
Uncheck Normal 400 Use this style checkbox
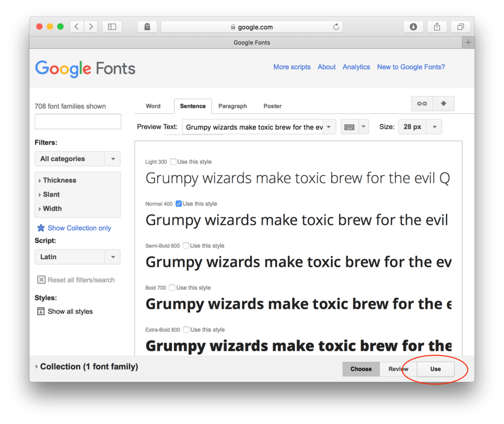[x=178, y=204]
